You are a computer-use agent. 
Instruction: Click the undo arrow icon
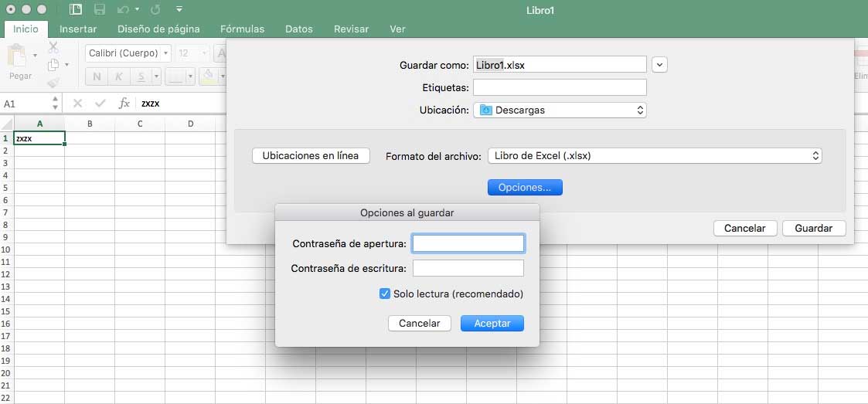pos(124,10)
